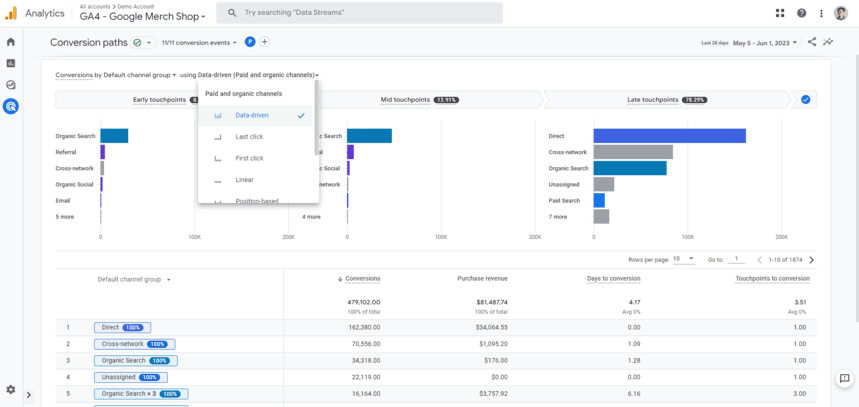Sort table by Purchase revenue column
The height and width of the screenshot is (407, 859).
(482, 279)
